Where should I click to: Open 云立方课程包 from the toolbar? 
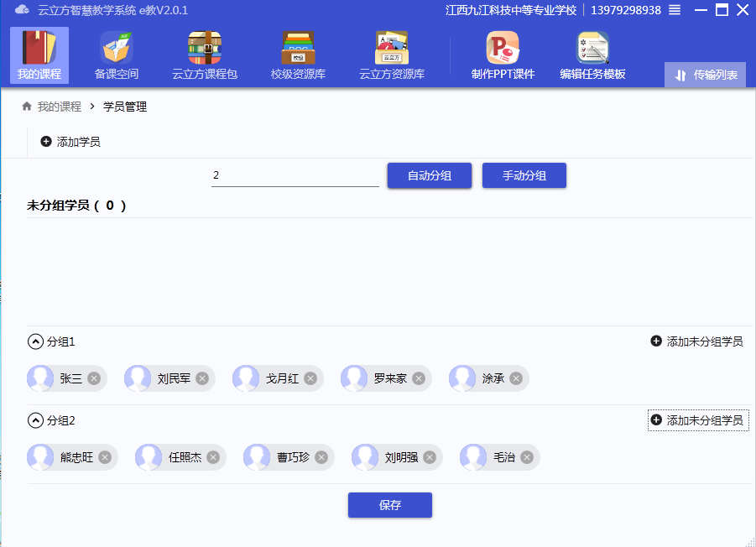coord(205,56)
